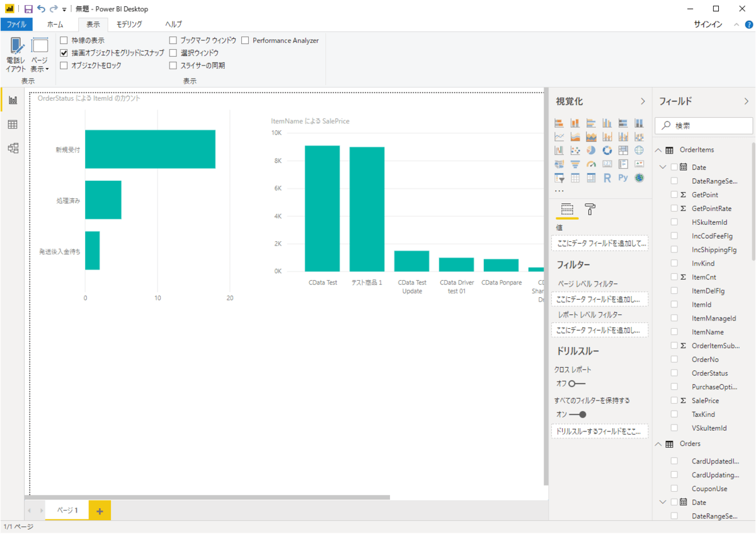Open the Model relationships view icon

tap(13, 149)
